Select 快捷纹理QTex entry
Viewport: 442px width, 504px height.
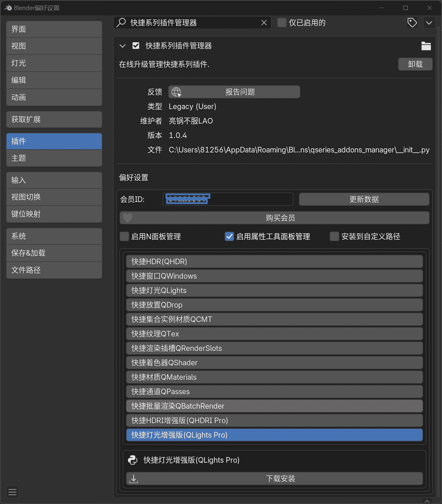click(274, 334)
